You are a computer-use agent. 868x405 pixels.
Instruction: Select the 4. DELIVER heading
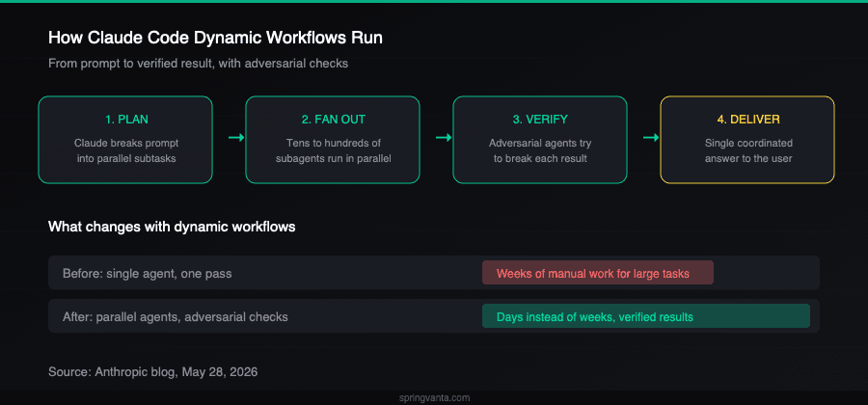pos(747,120)
